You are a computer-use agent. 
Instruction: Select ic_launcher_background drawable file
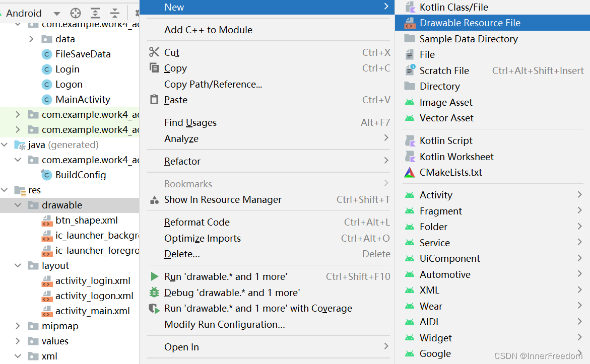click(97, 236)
